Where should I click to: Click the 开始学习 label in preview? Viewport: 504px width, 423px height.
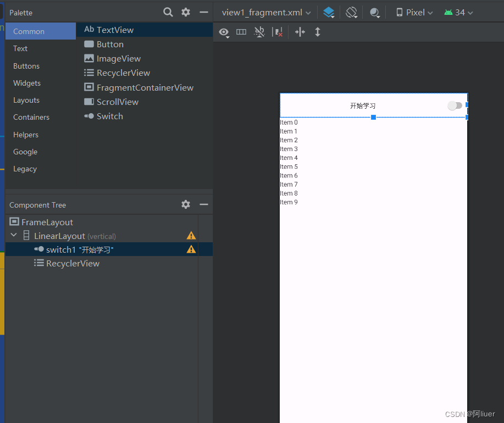363,106
